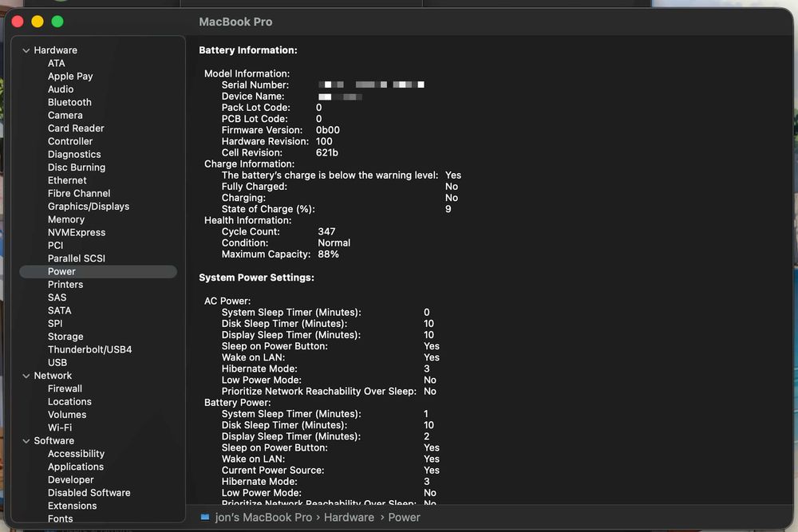Click the State of Charge value 9
Image resolution: width=798 pixels, height=532 pixels.
click(x=448, y=209)
